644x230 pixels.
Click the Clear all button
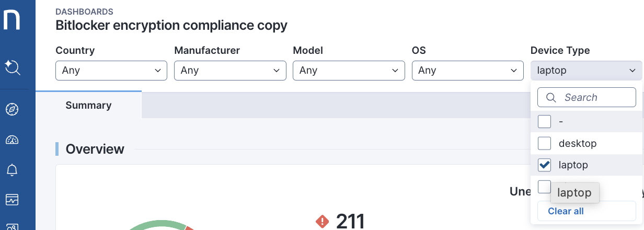566,211
